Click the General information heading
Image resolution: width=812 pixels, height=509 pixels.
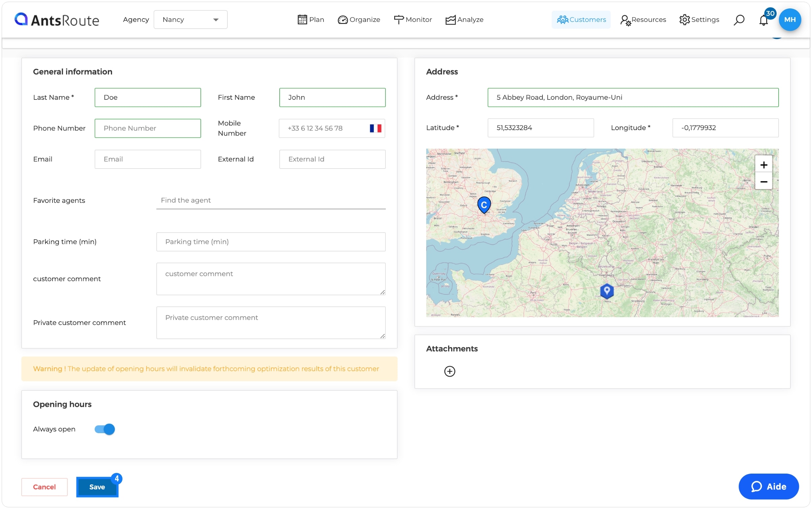tap(72, 71)
